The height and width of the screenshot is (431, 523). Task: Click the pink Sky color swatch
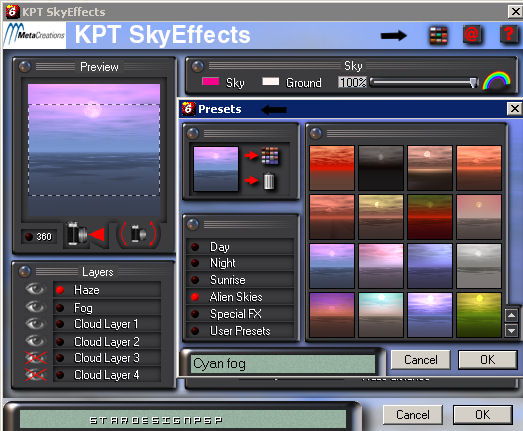point(210,81)
